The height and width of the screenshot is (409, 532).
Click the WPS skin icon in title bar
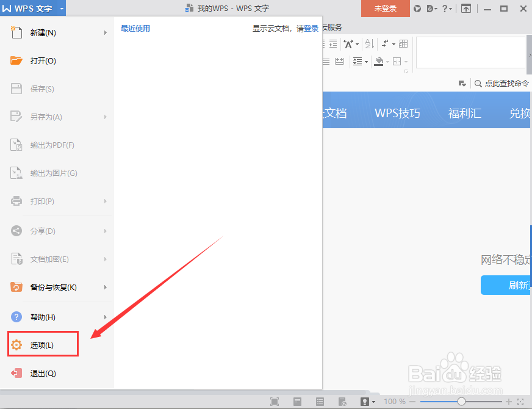pyautogui.click(x=417, y=9)
